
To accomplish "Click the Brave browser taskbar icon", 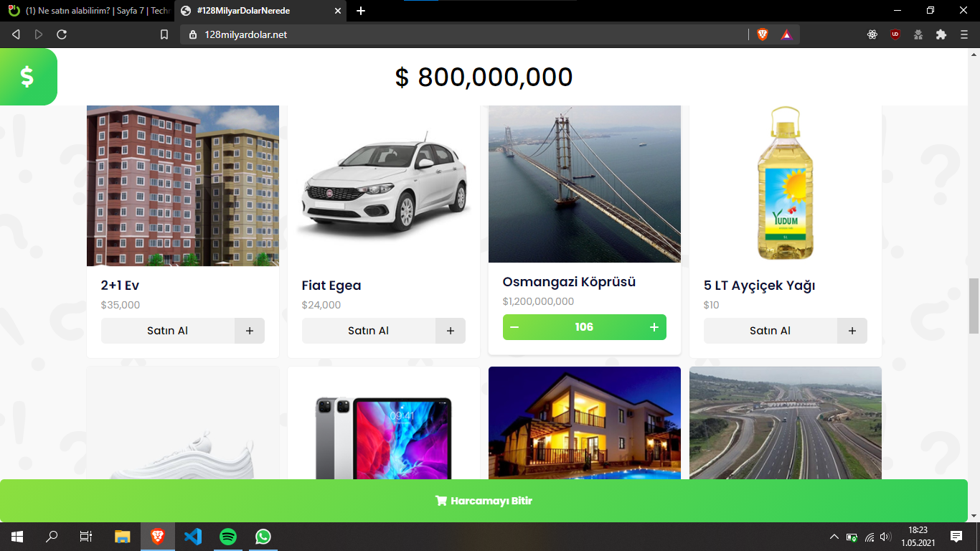I will point(158,537).
